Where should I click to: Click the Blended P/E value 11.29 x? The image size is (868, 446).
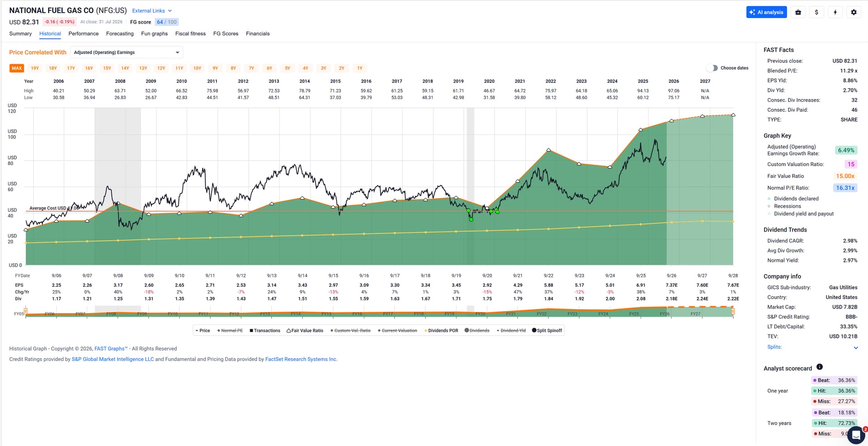coord(849,71)
